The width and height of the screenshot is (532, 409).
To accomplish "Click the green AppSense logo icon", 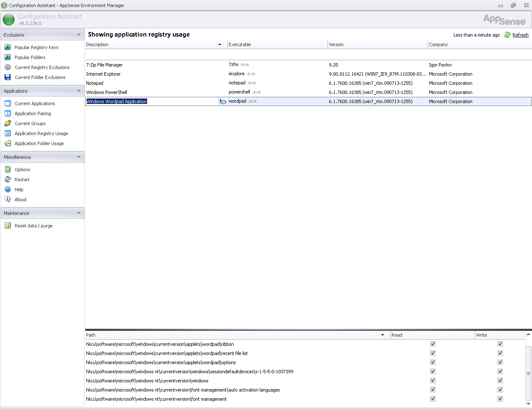I will coord(8,20).
